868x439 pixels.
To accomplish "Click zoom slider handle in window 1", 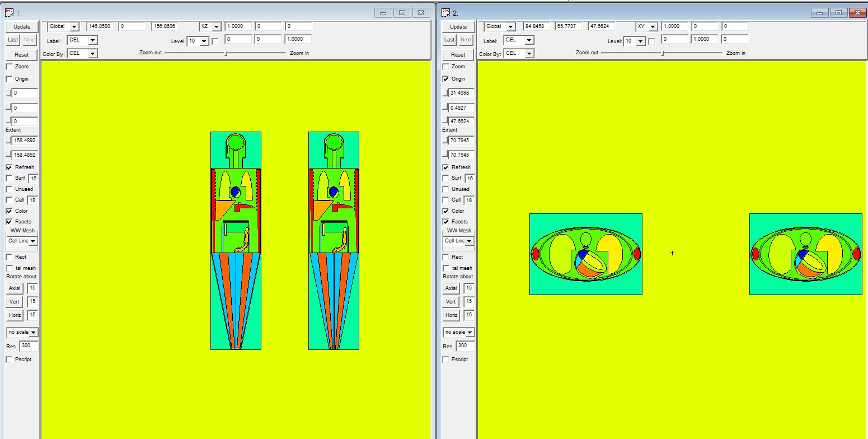I will click(226, 53).
